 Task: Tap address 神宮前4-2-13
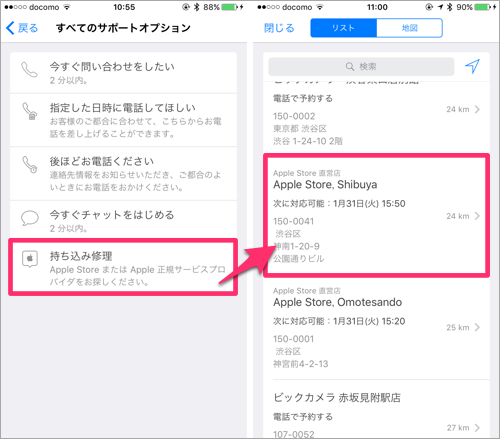(x=301, y=364)
